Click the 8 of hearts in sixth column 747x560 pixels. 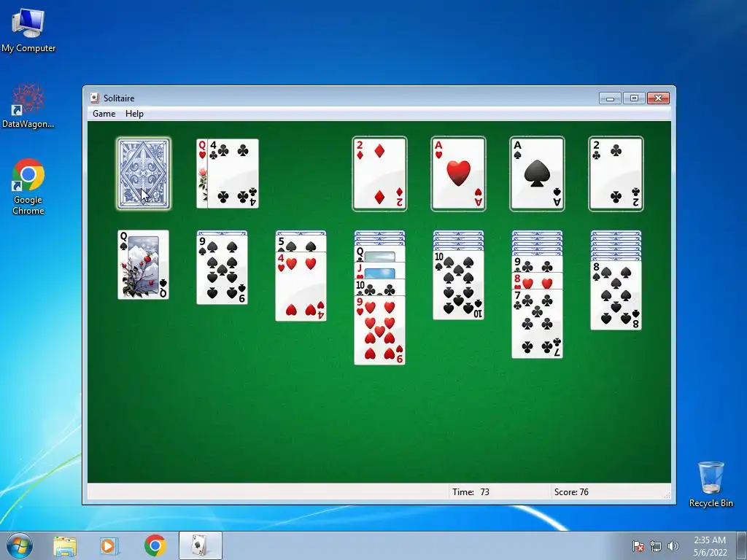[x=537, y=281]
